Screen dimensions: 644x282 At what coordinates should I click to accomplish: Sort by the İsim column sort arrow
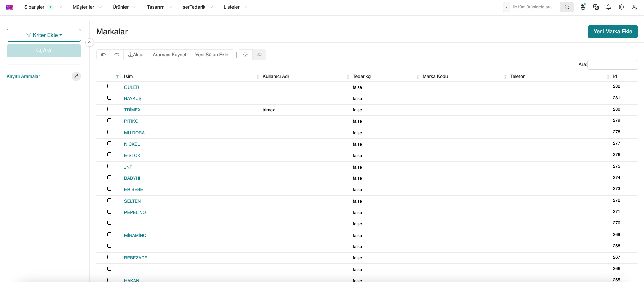pyautogui.click(x=117, y=77)
